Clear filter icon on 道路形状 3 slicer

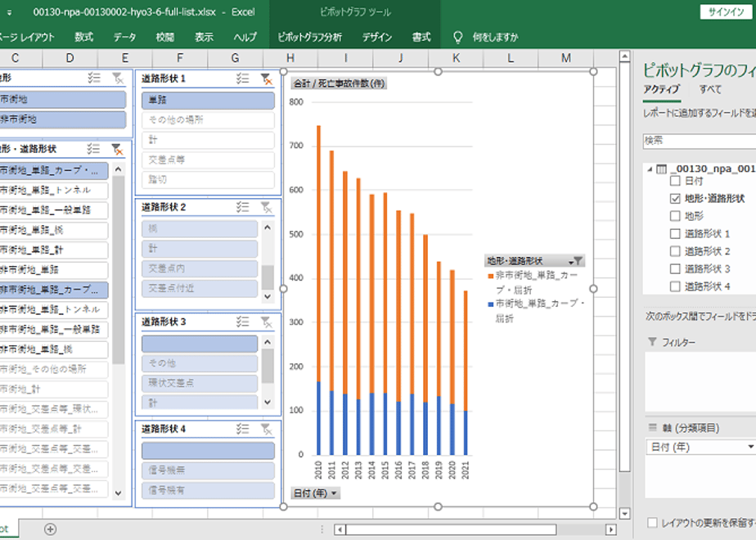pos(266,322)
